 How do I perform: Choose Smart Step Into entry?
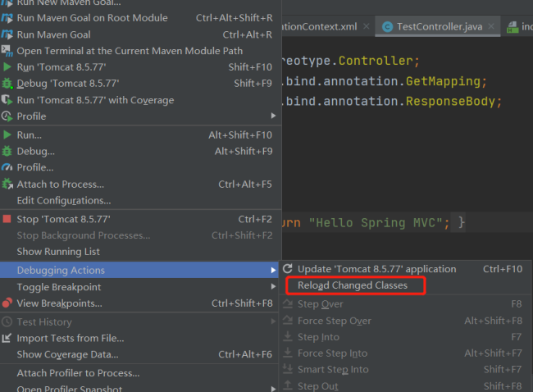[406, 369]
